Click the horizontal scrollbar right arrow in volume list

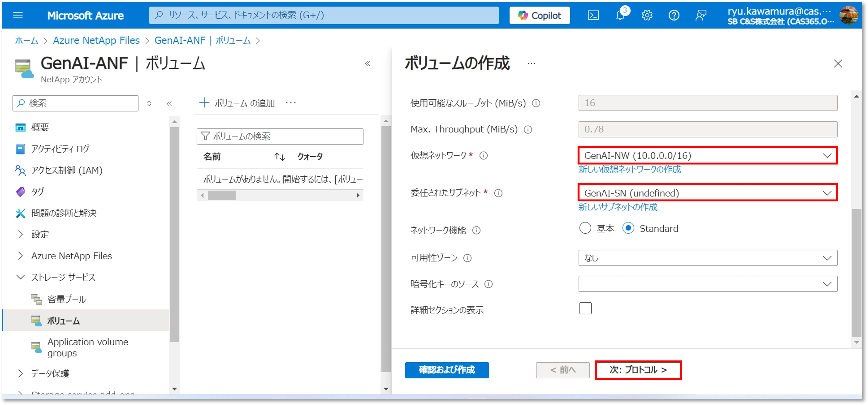click(358, 195)
